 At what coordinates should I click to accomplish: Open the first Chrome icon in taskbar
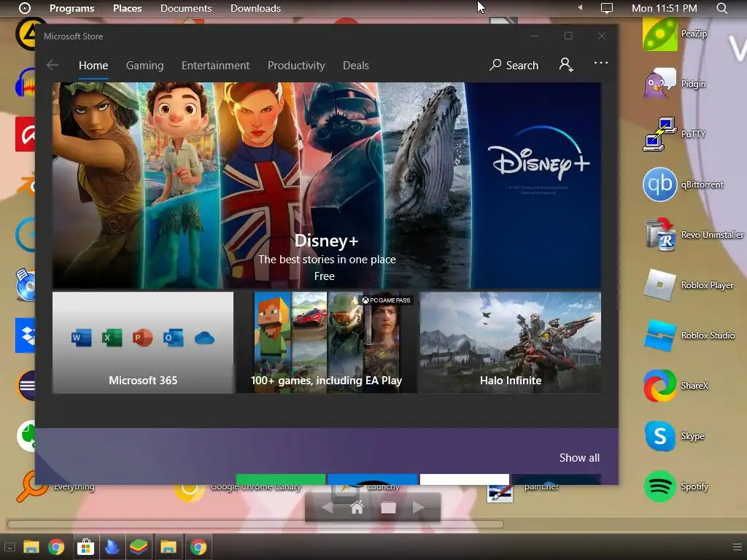[56, 547]
